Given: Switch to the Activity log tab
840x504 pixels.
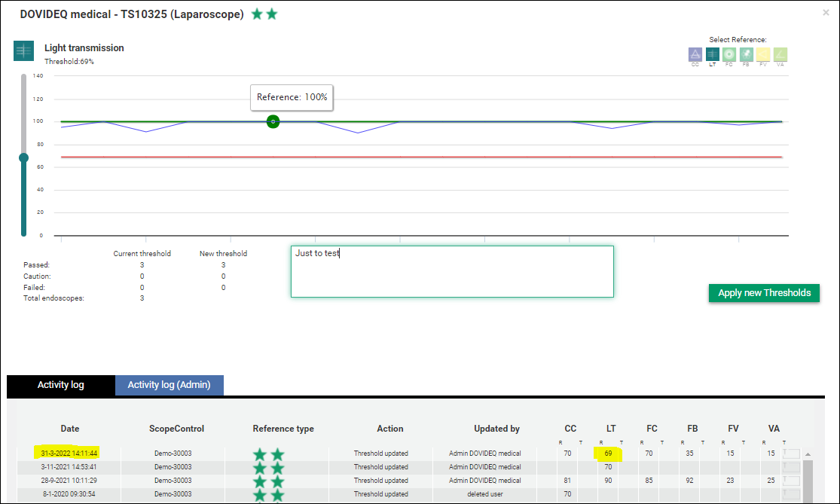Looking at the screenshot, I should point(61,385).
